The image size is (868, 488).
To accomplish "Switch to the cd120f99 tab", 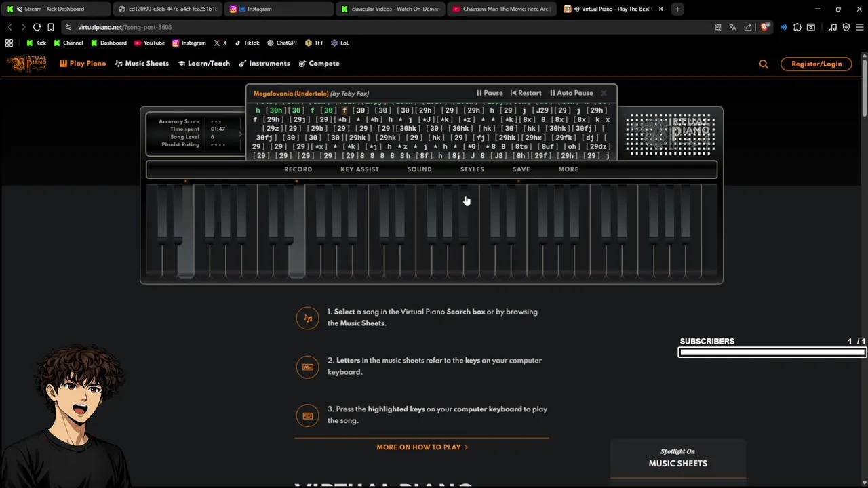I will tap(167, 9).
